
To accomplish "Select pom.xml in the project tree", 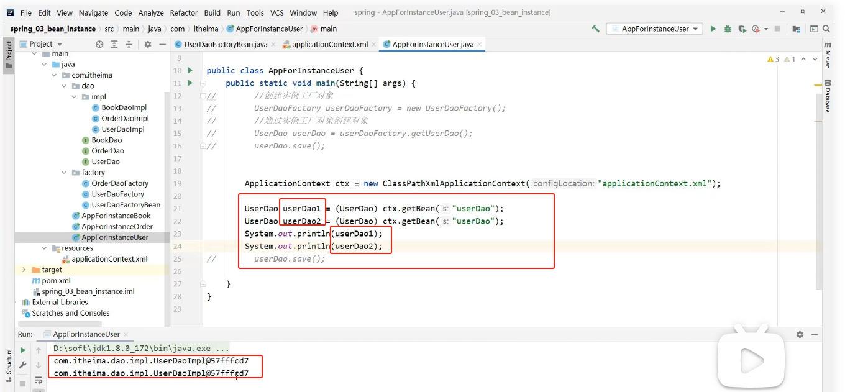I will coord(56,281).
